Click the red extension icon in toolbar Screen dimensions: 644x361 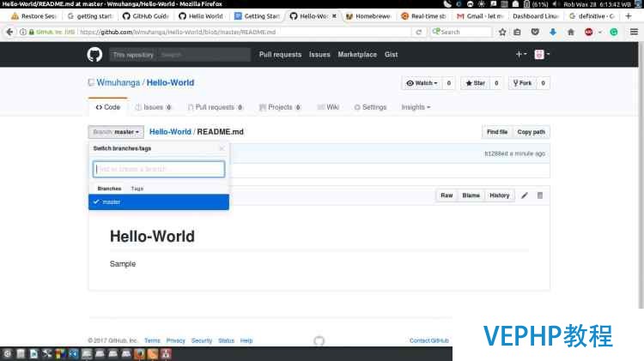point(588,32)
